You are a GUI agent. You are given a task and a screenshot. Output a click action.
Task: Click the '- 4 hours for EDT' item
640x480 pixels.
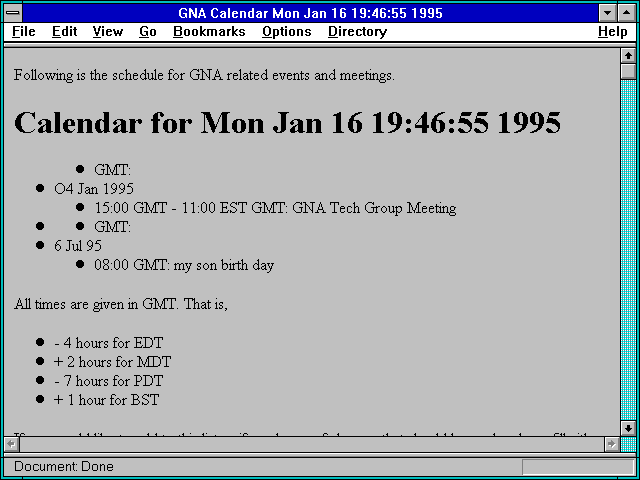109,343
